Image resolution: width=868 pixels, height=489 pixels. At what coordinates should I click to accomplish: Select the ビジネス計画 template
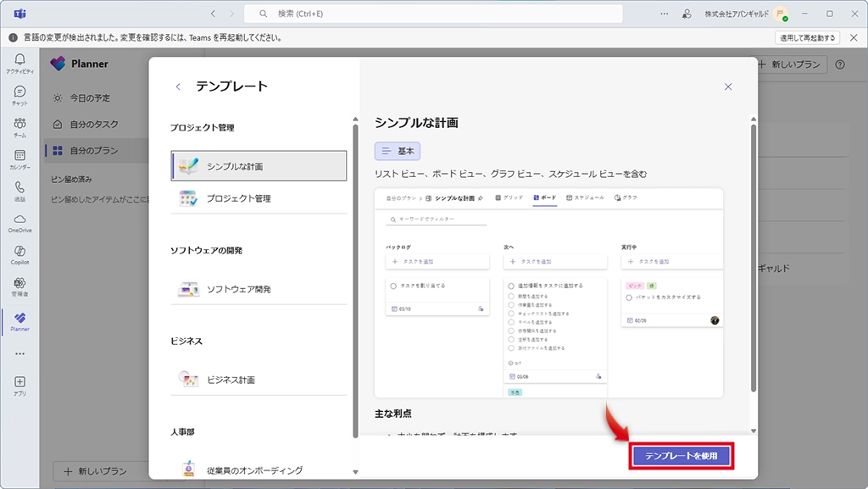pyautogui.click(x=259, y=380)
